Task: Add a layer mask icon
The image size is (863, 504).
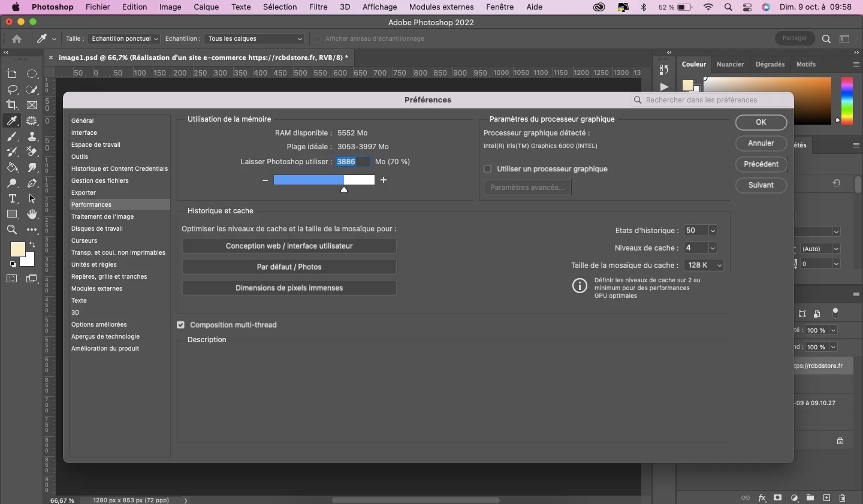Action: pyautogui.click(x=778, y=498)
